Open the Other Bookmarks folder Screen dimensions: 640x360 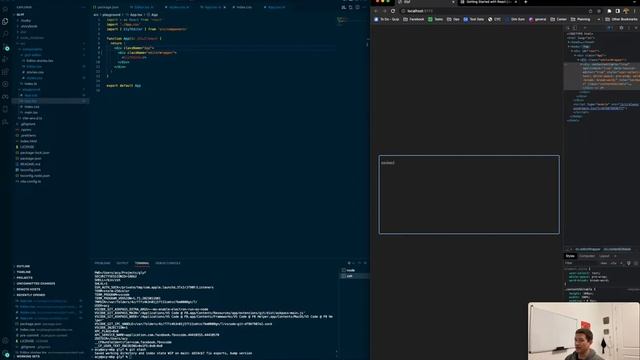621,19
